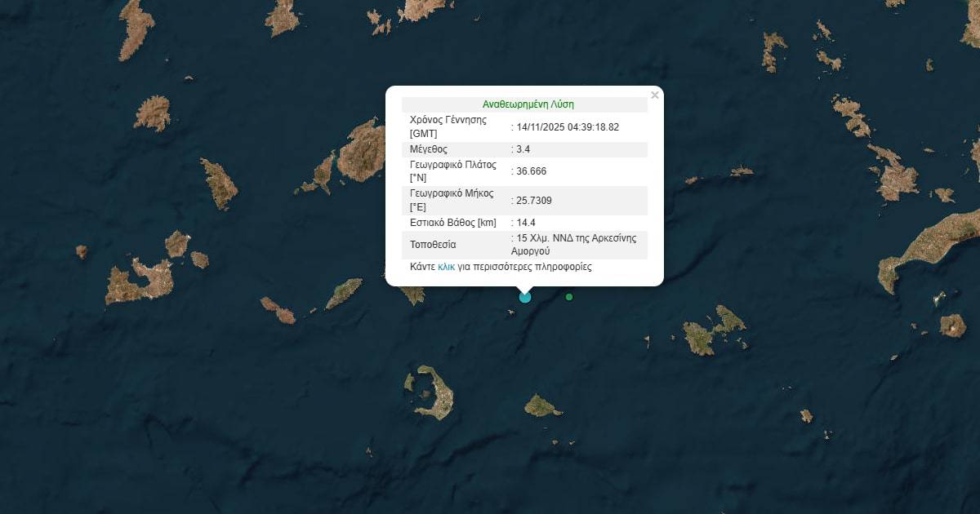The image size is (980, 514).
Task: Click the magnitude value 3.4
Action: (x=523, y=149)
